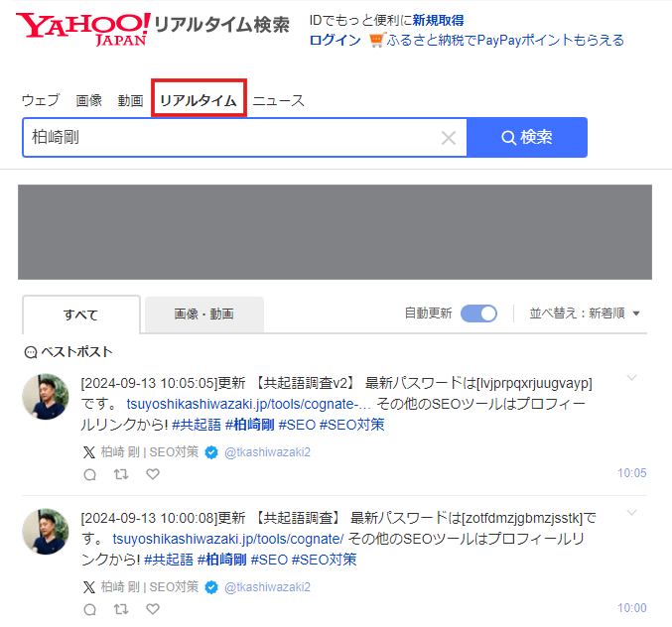Switch to the 画像・動画 tab
This screenshot has height=627, width=672.
click(203, 314)
